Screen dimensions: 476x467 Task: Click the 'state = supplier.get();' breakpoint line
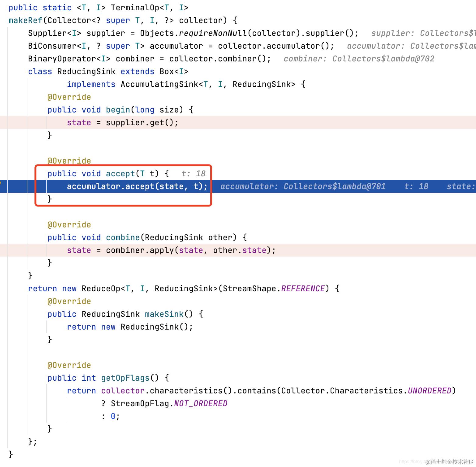point(238,123)
